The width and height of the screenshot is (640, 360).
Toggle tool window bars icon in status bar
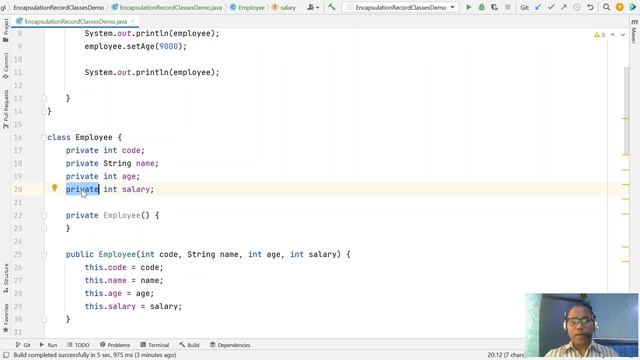tap(6, 355)
